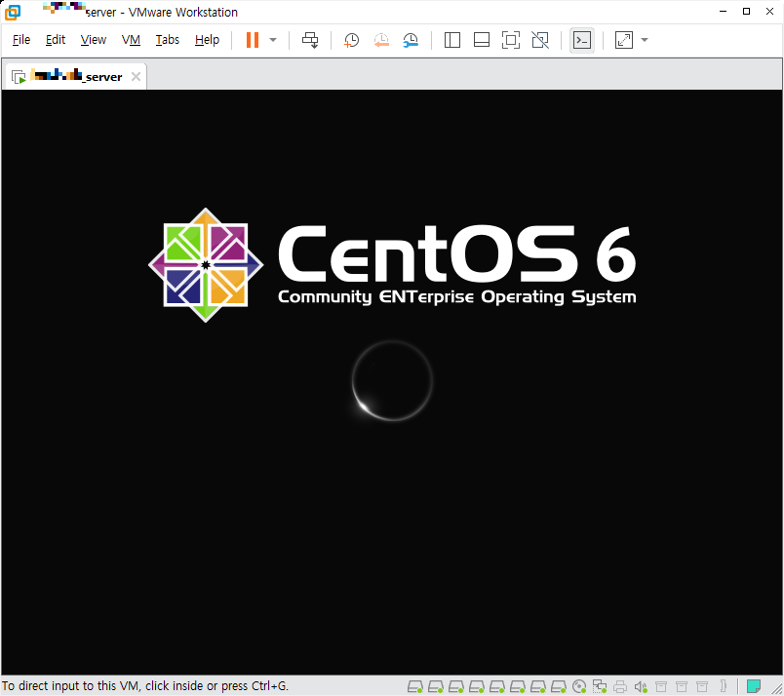Image resolution: width=784 pixels, height=696 pixels.
Task: Switch to Unity mode
Action: [x=540, y=40]
